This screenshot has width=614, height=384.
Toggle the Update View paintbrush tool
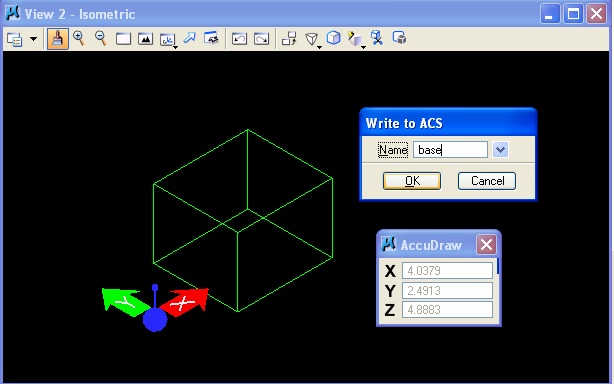point(58,39)
